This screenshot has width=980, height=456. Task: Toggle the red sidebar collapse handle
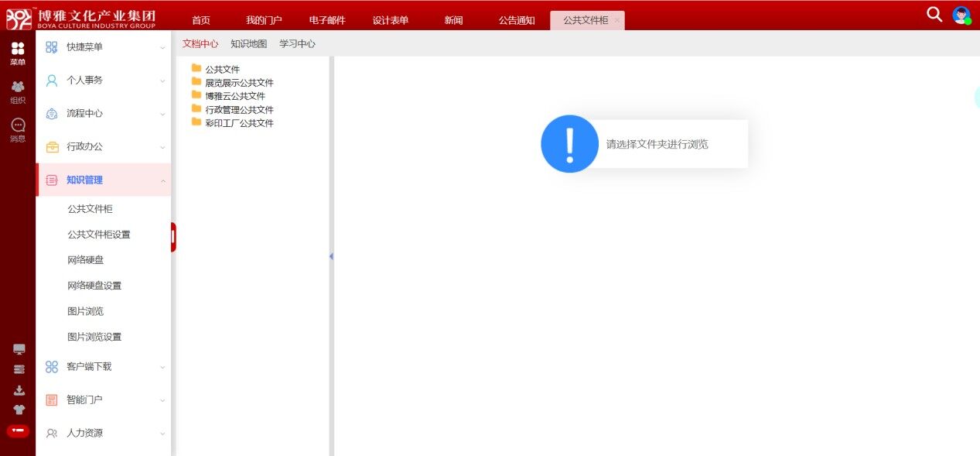click(x=173, y=237)
